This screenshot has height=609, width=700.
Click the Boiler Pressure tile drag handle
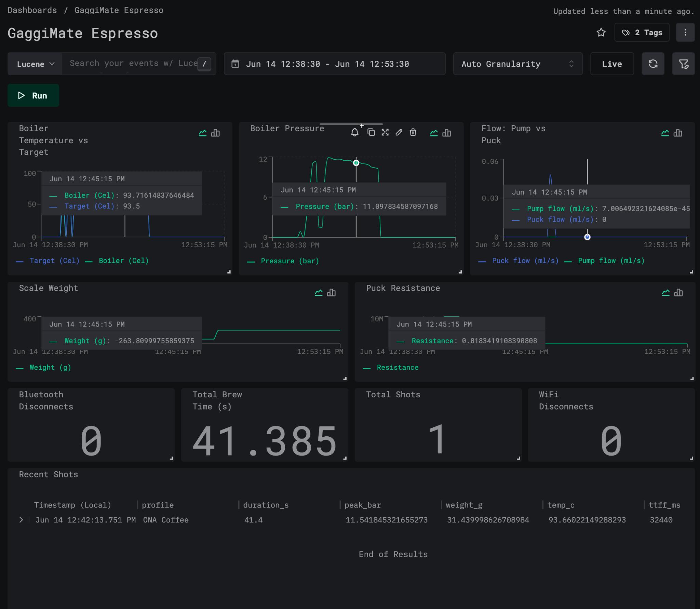351,124
